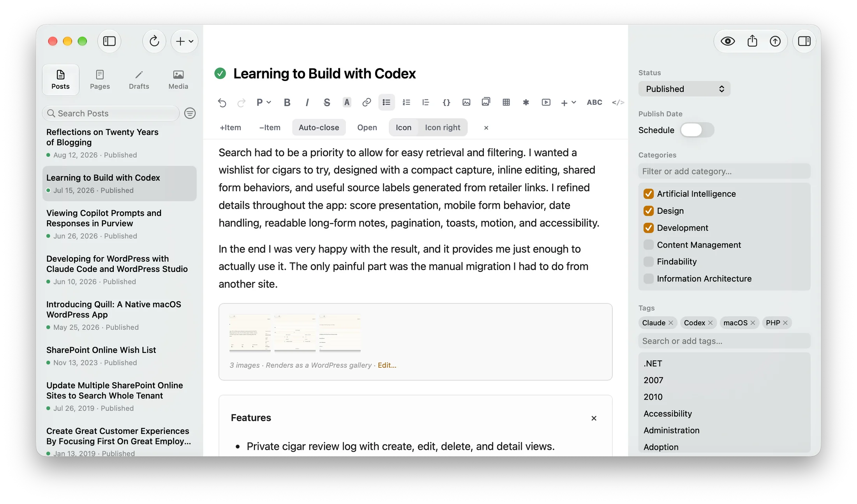
Task: Insert code block with braces icon
Action: (x=446, y=102)
